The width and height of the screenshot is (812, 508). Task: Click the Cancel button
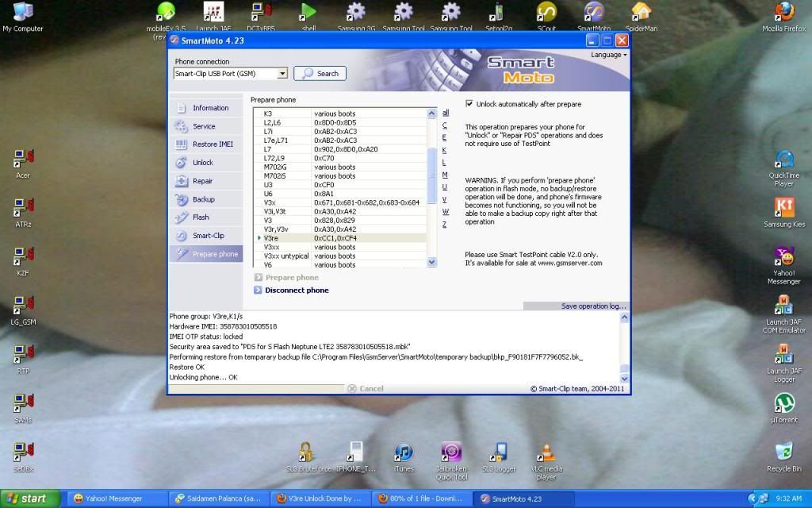[366, 388]
